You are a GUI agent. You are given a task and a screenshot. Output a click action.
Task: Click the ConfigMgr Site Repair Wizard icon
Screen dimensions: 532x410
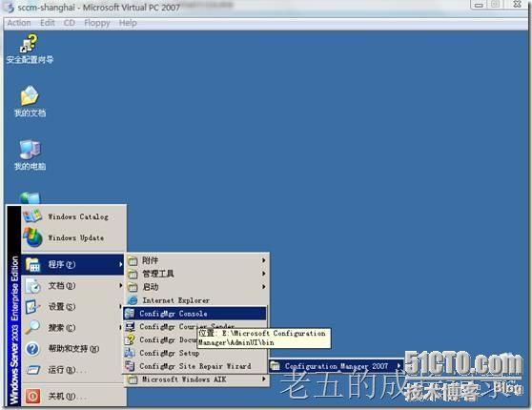click(x=130, y=366)
